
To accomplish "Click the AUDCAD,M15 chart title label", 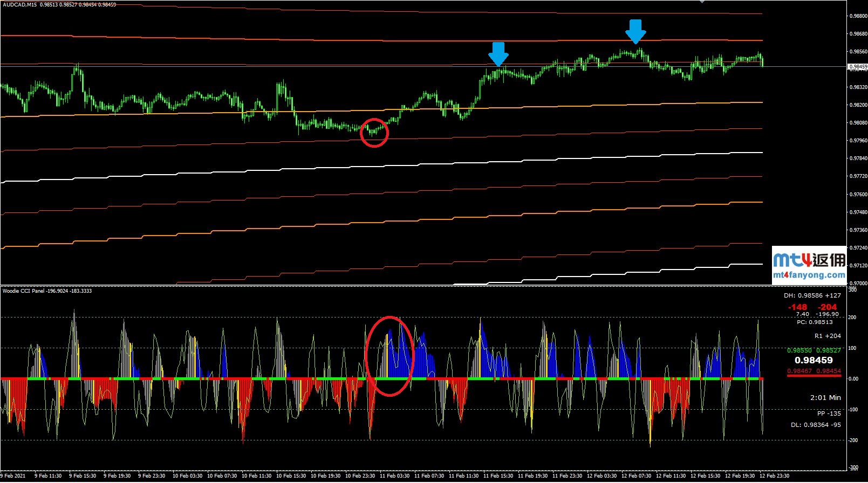I will pyautogui.click(x=20, y=5).
